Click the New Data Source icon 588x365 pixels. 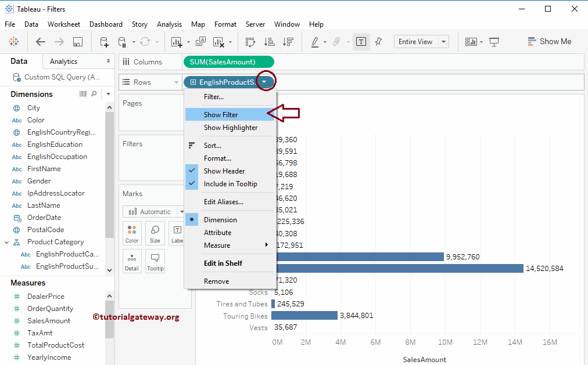click(104, 42)
